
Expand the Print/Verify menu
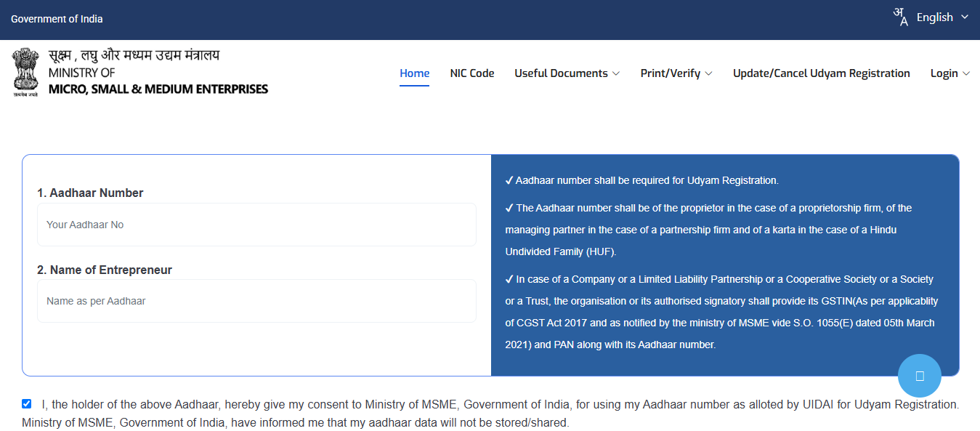[x=676, y=73]
